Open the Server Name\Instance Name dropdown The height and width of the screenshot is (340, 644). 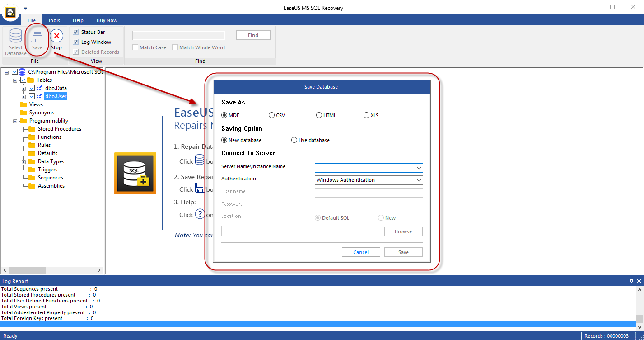point(419,168)
